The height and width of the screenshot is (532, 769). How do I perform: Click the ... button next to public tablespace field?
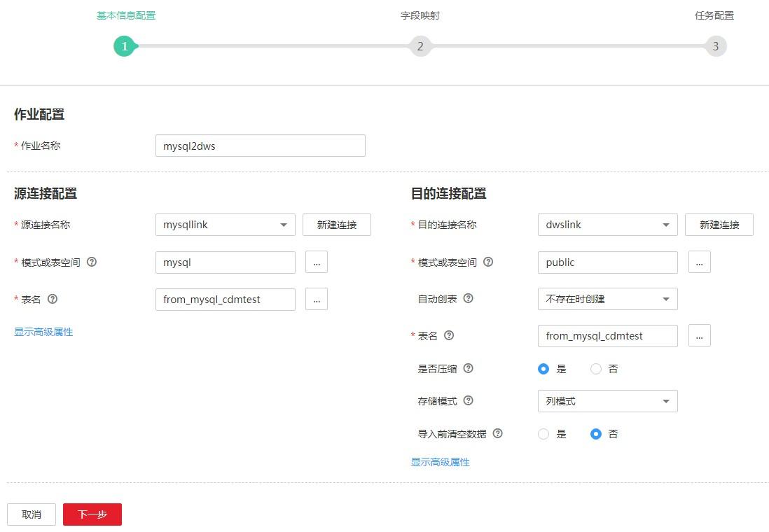tap(699, 262)
